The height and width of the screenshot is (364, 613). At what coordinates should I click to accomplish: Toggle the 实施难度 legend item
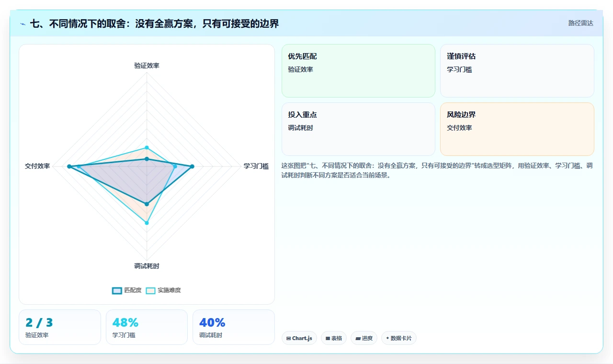pyautogui.click(x=163, y=290)
